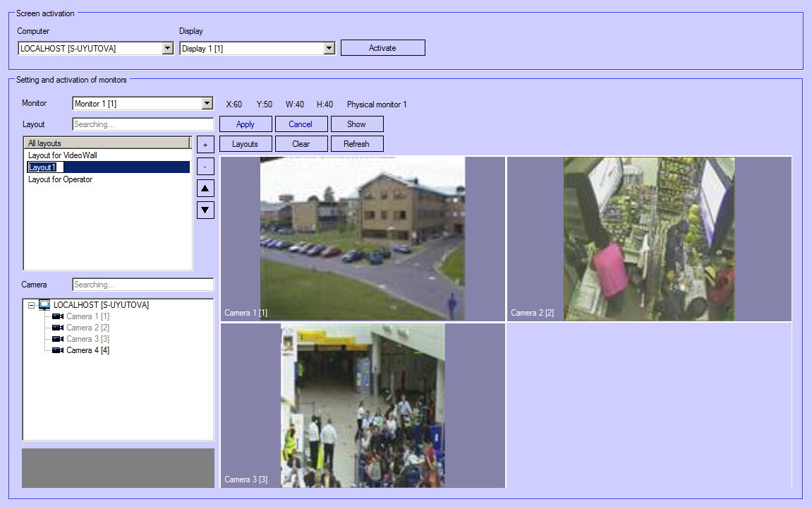Click the Apply button

click(246, 124)
